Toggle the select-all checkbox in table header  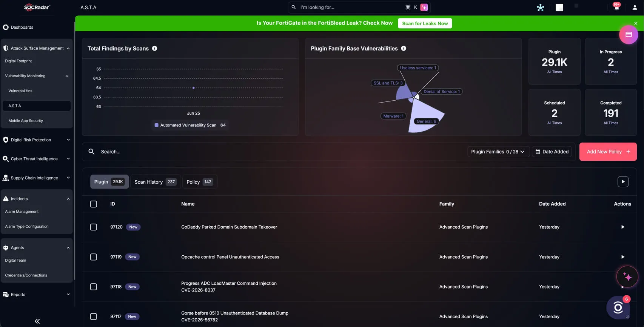pyautogui.click(x=94, y=204)
